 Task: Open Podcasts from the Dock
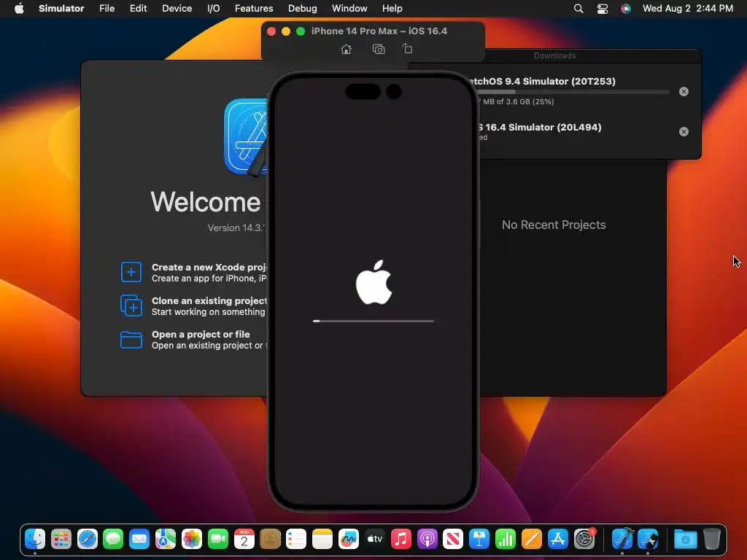(427, 539)
